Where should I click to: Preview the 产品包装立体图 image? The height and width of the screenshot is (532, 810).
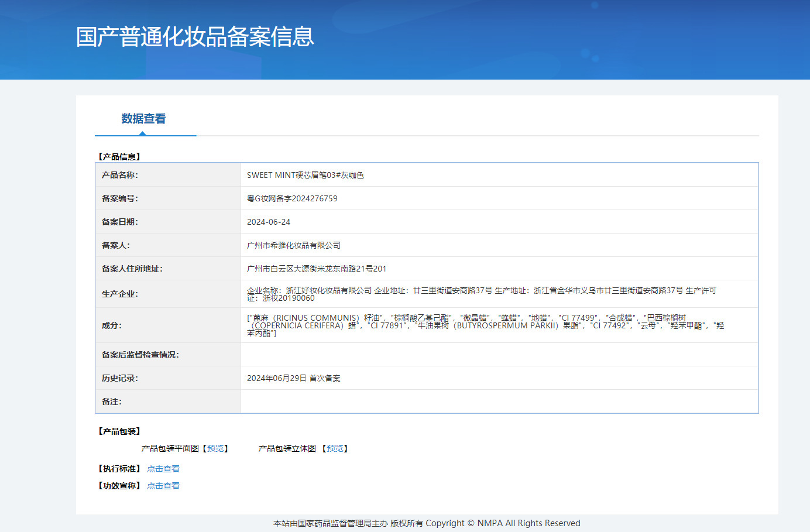(335, 448)
